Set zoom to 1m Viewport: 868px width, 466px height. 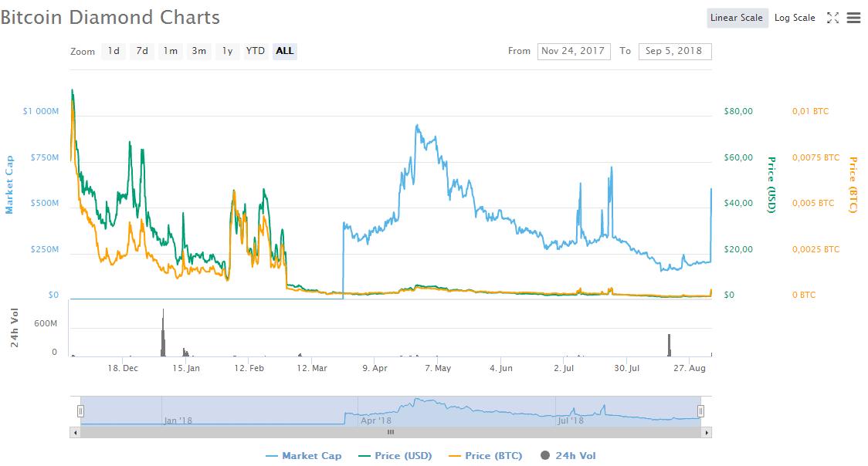click(171, 51)
